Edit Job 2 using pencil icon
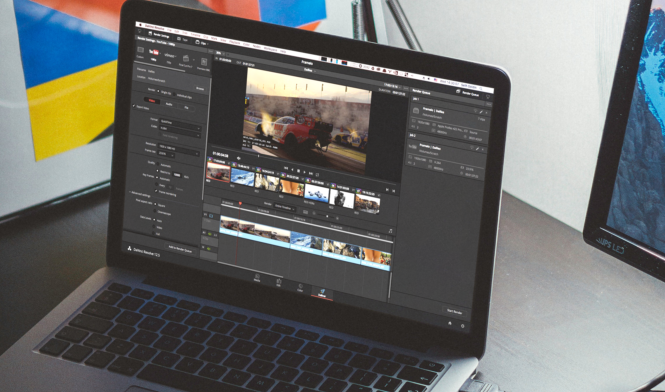This screenshot has width=665, height=392. click(x=477, y=148)
